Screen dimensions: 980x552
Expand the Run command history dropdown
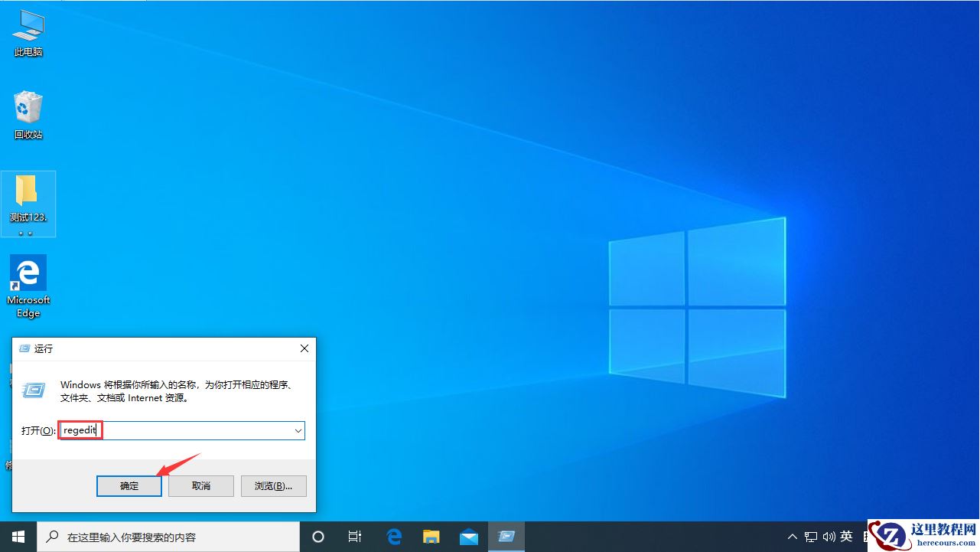coord(298,430)
